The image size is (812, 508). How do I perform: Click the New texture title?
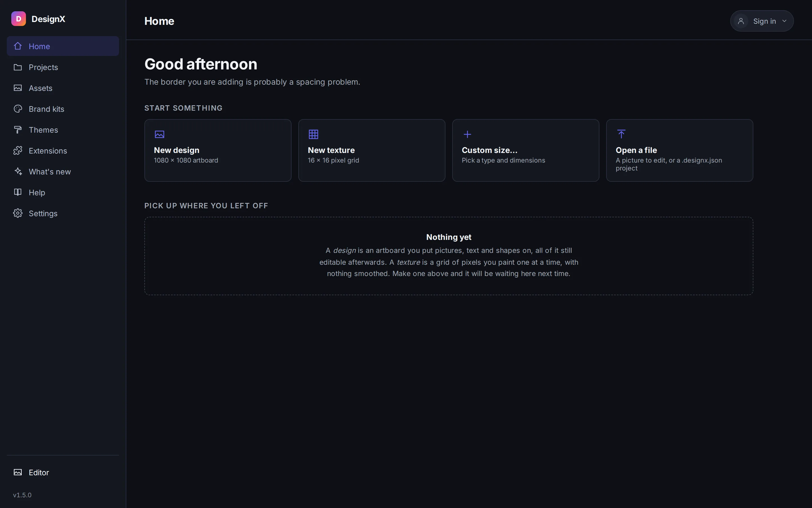click(331, 150)
